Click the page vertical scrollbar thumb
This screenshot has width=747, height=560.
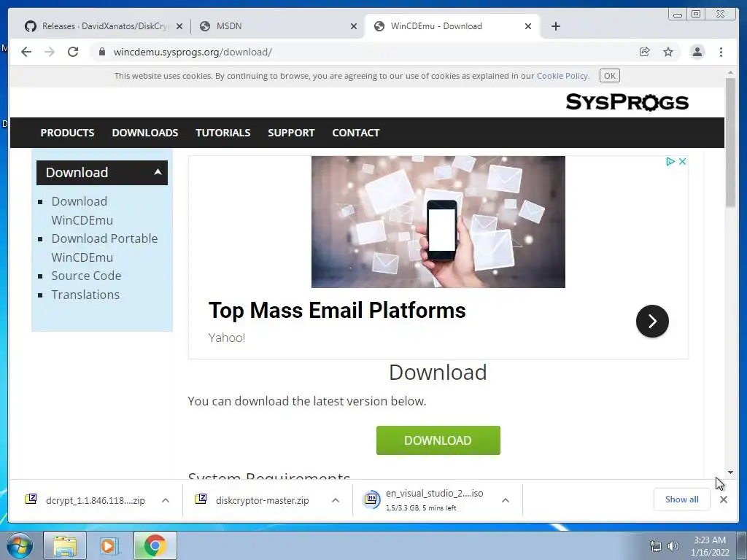pos(730,142)
